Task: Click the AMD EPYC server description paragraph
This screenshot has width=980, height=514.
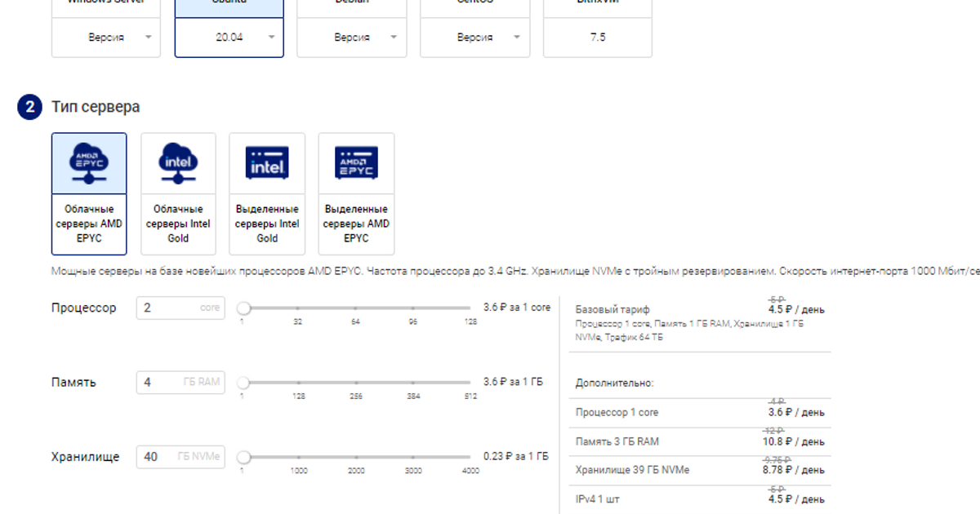Action: [x=515, y=271]
